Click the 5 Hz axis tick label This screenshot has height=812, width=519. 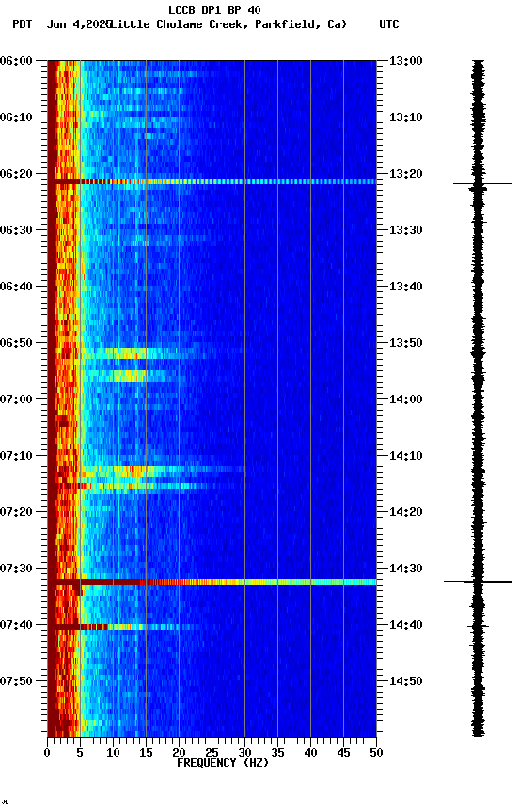click(80, 753)
